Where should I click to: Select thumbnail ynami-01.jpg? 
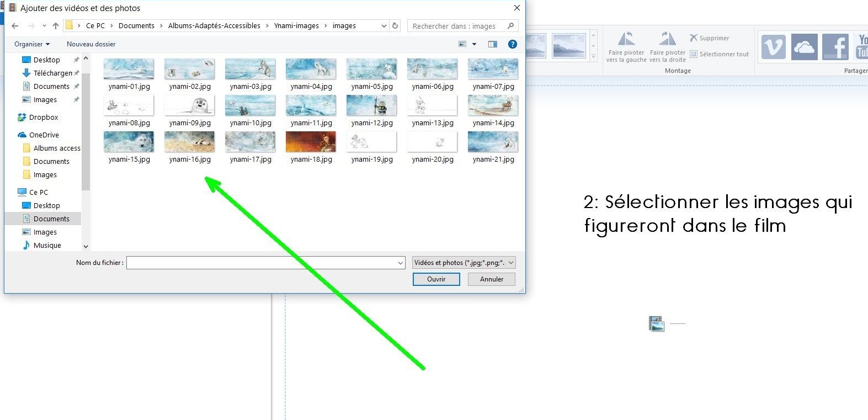point(129,70)
